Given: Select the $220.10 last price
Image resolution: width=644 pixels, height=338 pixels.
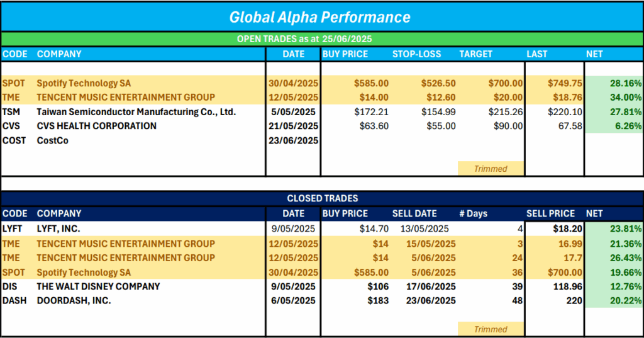Looking at the screenshot, I should point(565,112).
